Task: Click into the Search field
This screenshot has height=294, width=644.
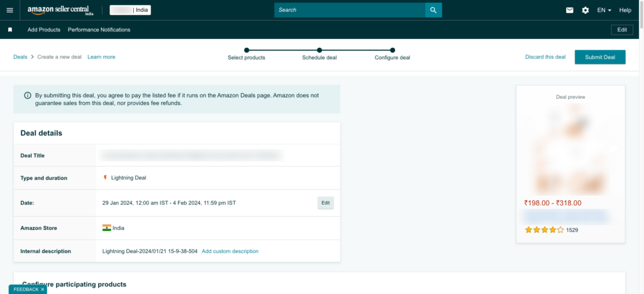Action: (x=350, y=10)
